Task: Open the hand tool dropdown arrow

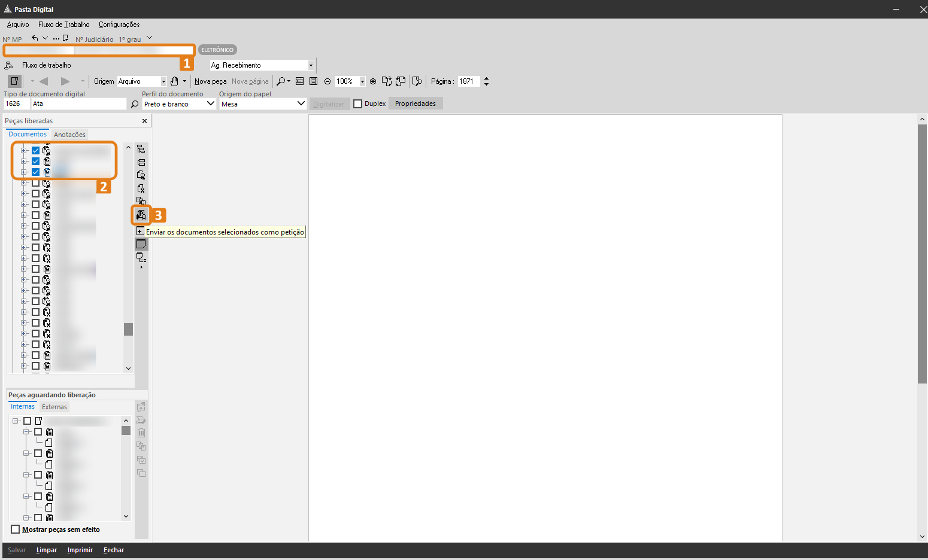Action: point(184,81)
